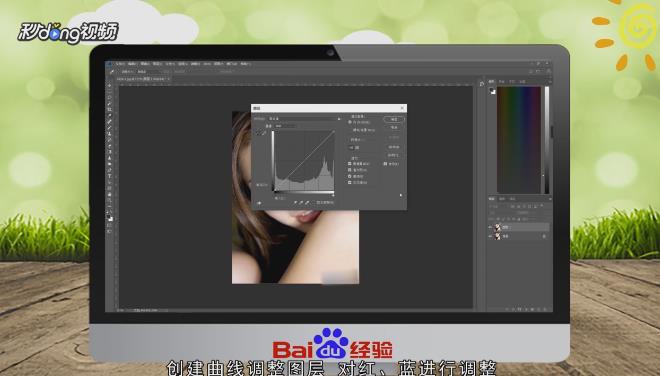Screen dimensions: 660x376
Task: Select the Zoom tool in the toolbox
Action: click(109, 200)
